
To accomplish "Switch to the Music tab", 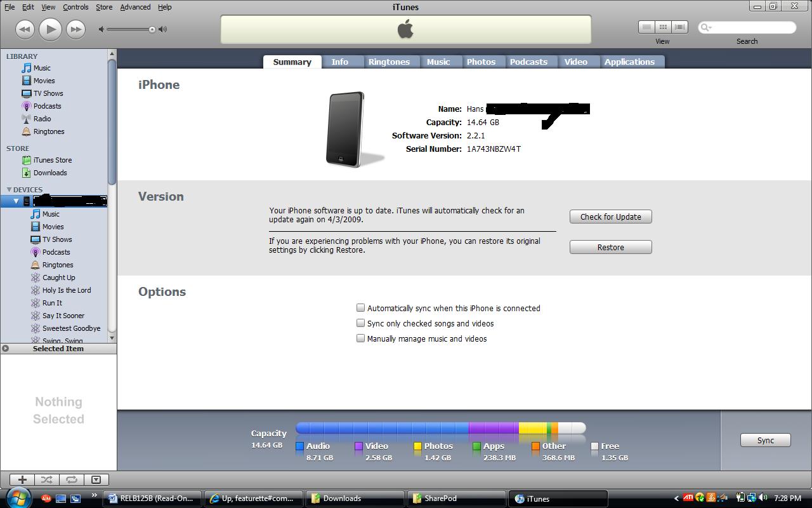I will coord(438,62).
